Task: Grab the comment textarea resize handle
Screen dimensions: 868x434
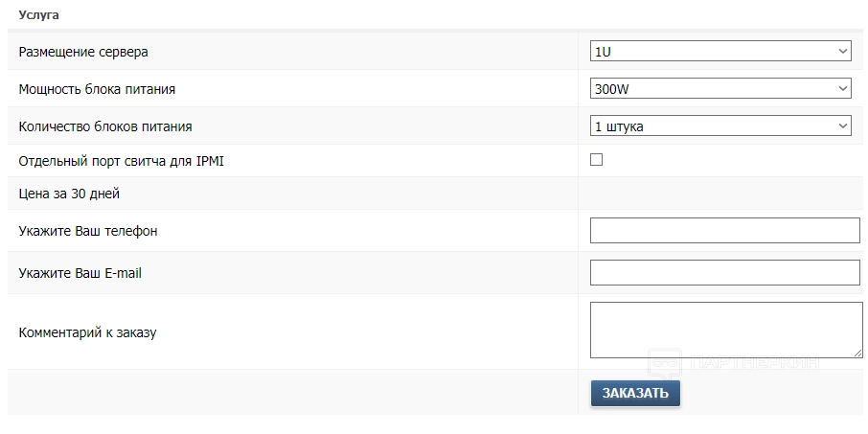Action: click(857, 353)
